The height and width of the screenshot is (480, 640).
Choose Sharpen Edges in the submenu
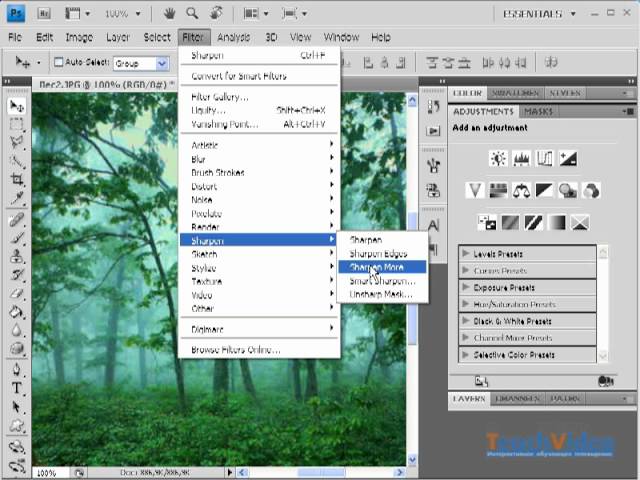tap(382, 253)
